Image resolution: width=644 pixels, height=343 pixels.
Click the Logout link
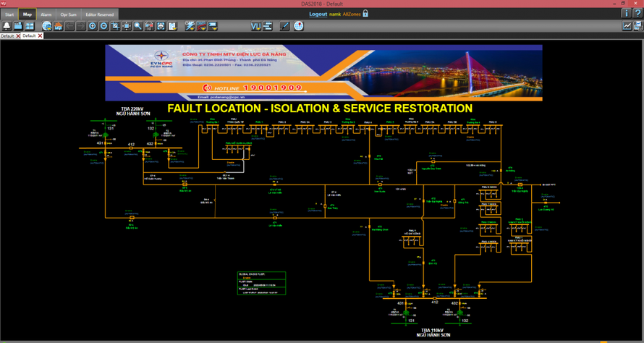pos(318,14)
